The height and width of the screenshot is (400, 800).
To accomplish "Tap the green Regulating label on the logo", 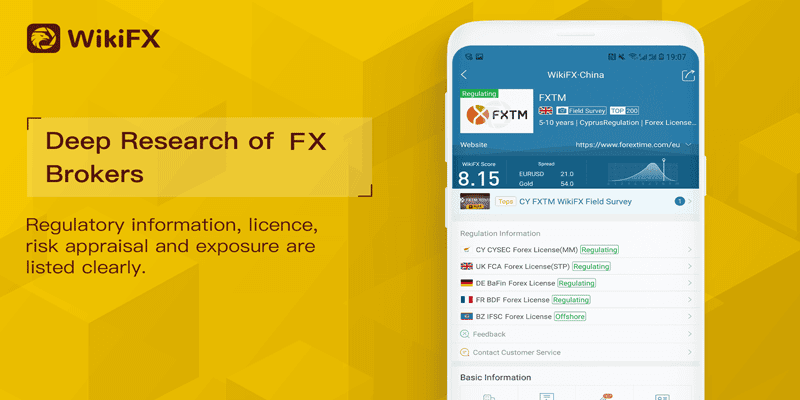I will pyautogui.click(x=479, y=93).
